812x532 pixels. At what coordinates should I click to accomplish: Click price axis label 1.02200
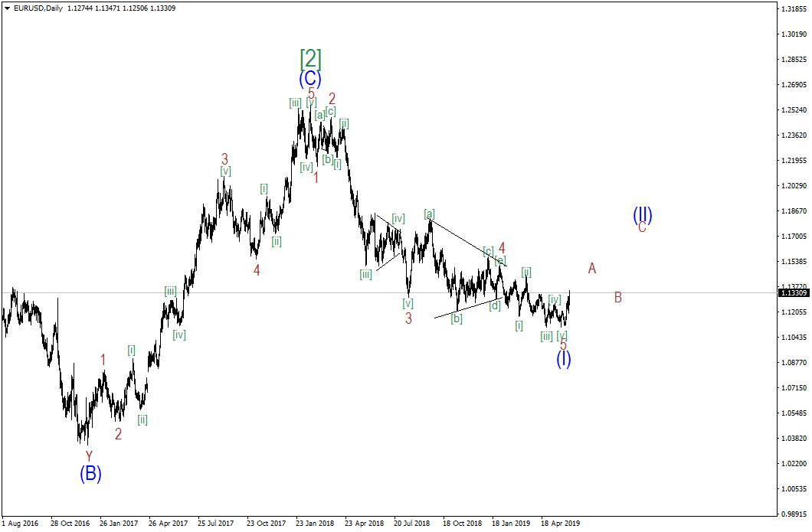pos(794,464)
